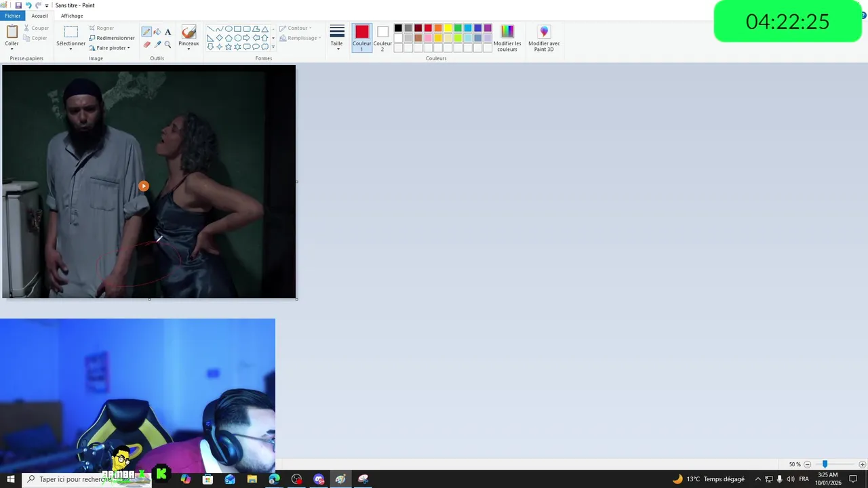Pick the pink color swatch
The image size is (868, 488).
(x=428, y=38)
